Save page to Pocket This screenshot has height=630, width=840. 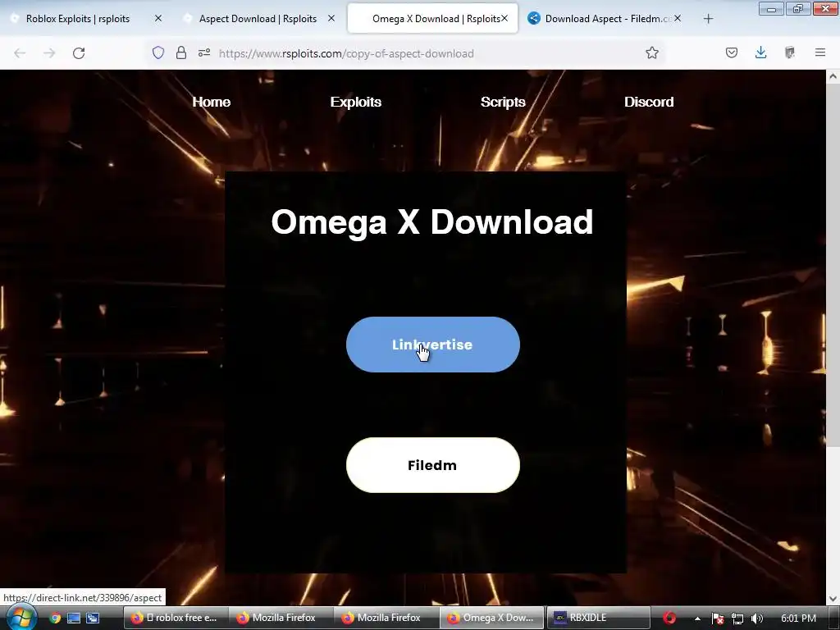point(732,52)
